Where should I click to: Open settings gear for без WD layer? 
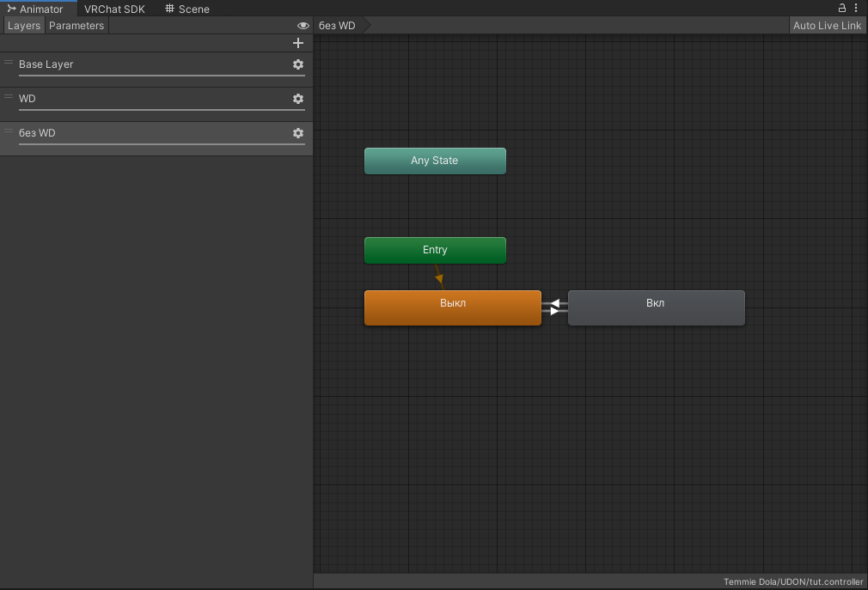click(298, 133)
